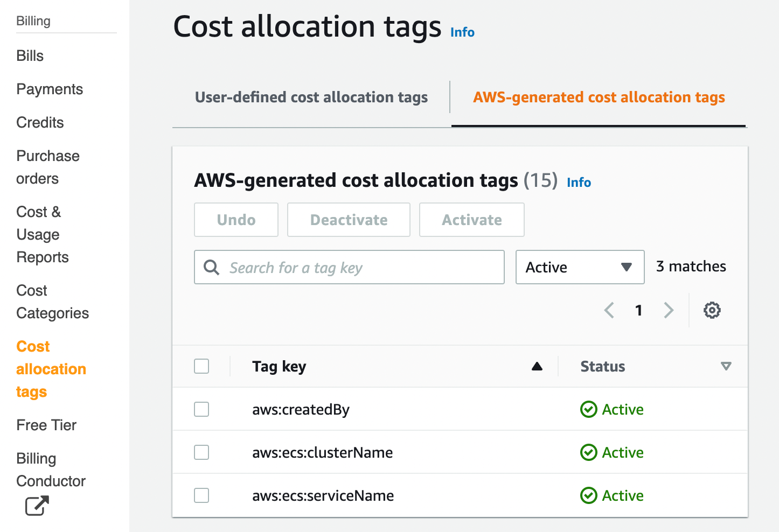779x532 pixels.
Task: Open Billing Conductor external link icon
Action: 37,506
